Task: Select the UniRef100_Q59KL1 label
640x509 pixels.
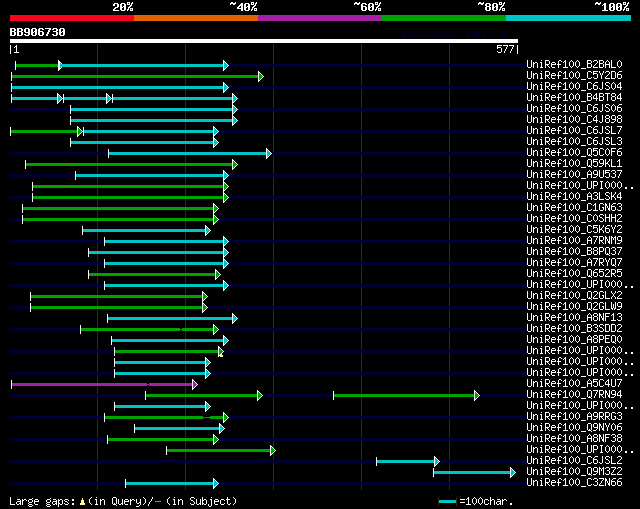Action: [x=574, y=164]
